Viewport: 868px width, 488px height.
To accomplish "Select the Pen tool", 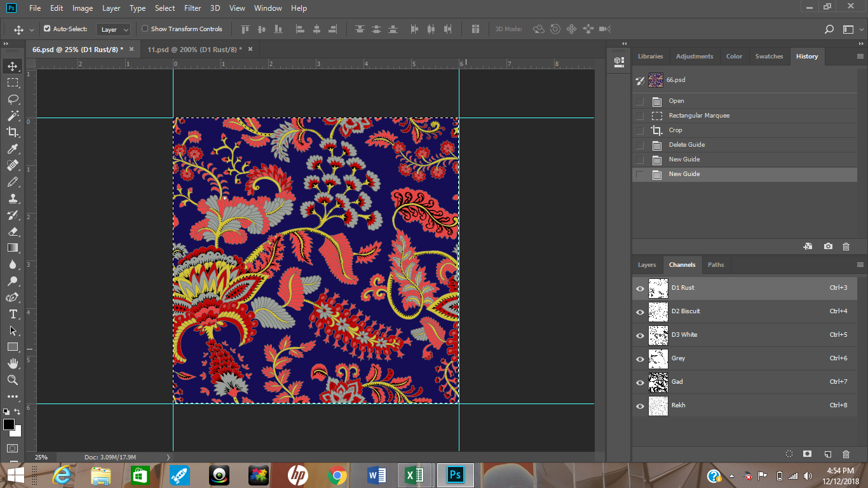I will point(13,297).
